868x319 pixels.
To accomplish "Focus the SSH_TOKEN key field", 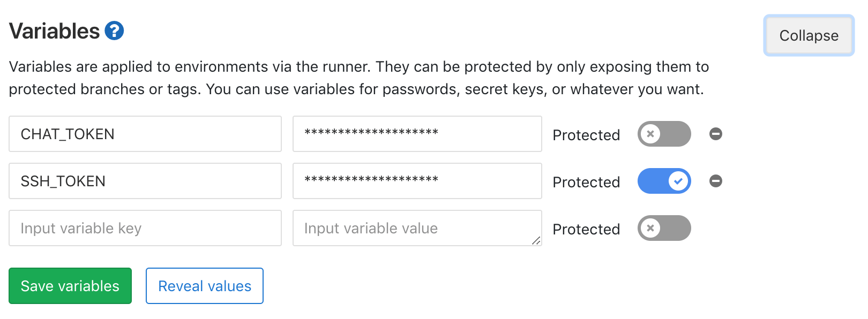I will coord(145,181).
